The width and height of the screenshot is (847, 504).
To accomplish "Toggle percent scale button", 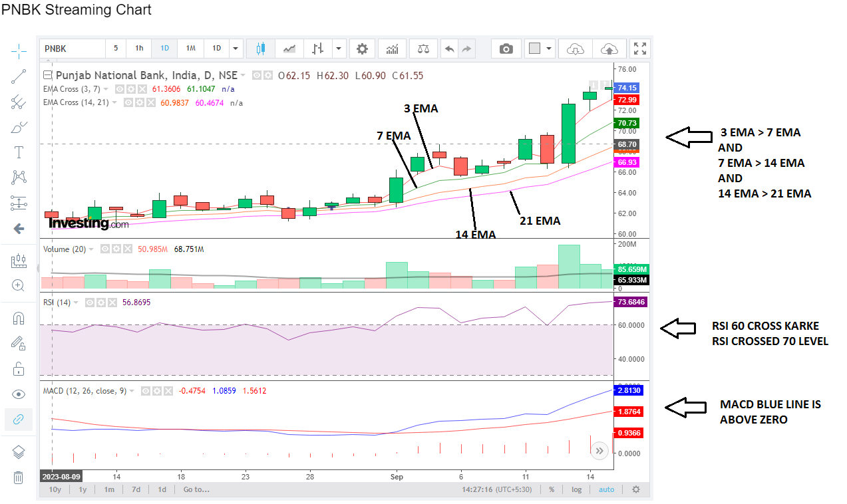I will 552,489.
